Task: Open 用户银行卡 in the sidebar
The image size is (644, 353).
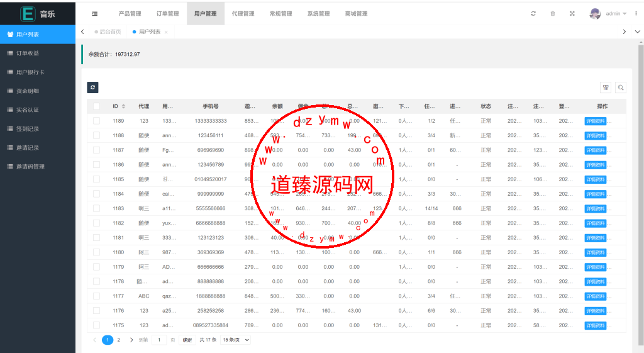Action: [38, 72]
